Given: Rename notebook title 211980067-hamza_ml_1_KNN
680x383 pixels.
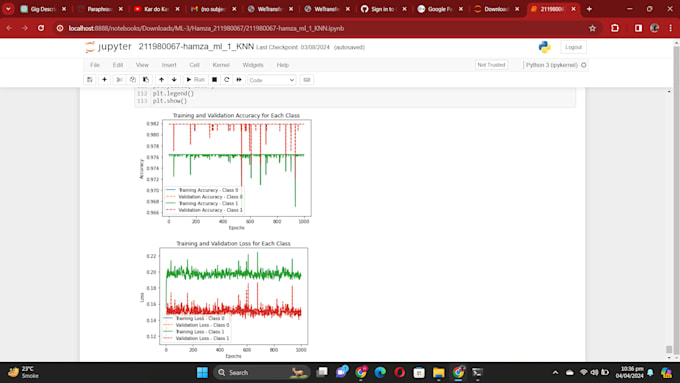Looking at the screenshot, I should click(x=196, y=47).
